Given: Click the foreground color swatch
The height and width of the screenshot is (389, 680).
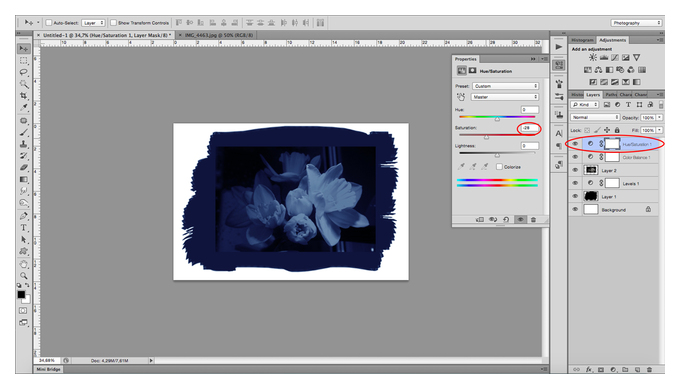Looking at the screenshot, I should (x=21, y=294).
